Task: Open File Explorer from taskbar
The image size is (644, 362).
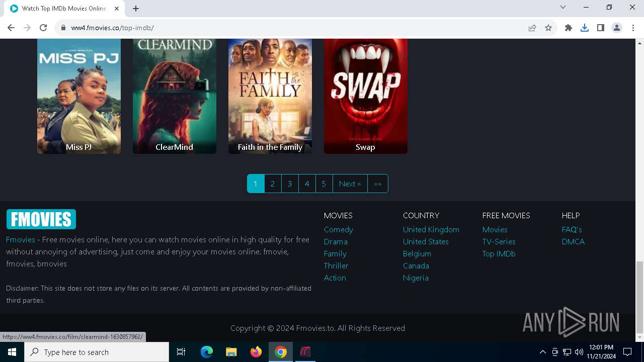Action: pos(231,352)
